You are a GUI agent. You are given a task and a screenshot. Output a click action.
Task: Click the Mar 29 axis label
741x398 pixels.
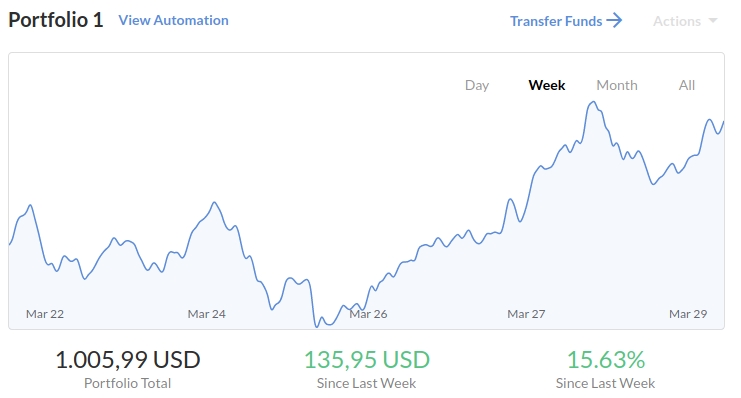coord(688,314)
